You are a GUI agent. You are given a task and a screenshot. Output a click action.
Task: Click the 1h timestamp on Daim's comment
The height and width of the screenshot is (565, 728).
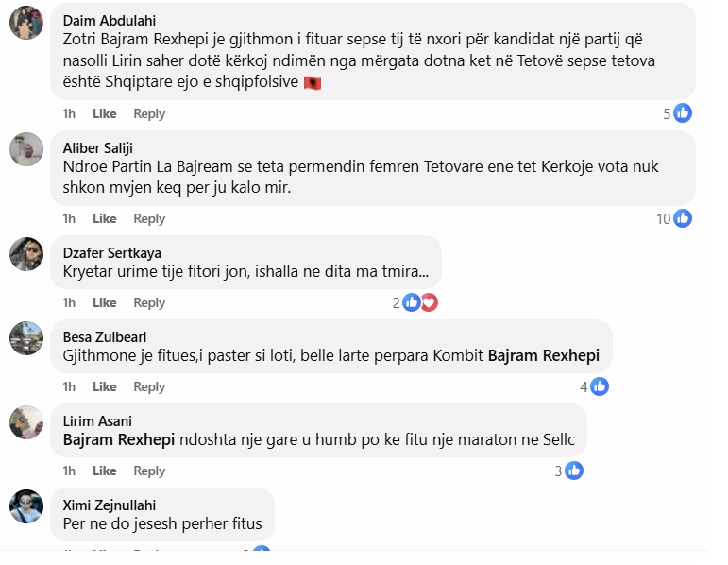click(69, 113)
